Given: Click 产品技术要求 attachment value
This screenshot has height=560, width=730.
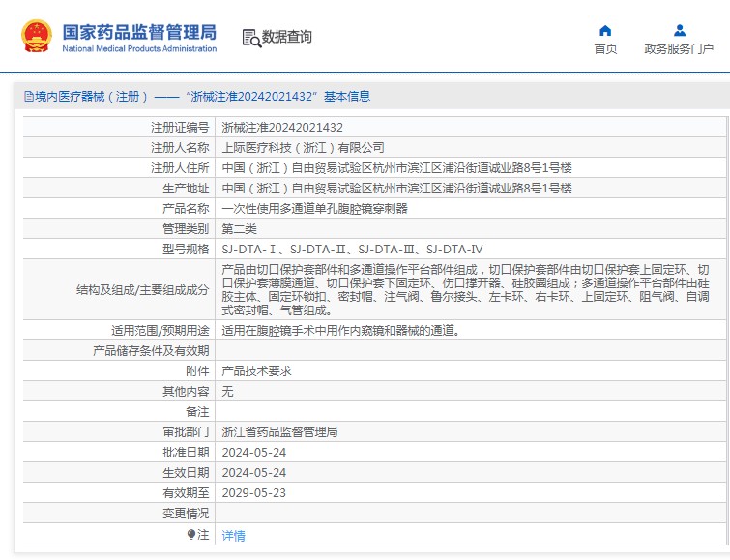Looking at the screenshot, I should 256,370.
